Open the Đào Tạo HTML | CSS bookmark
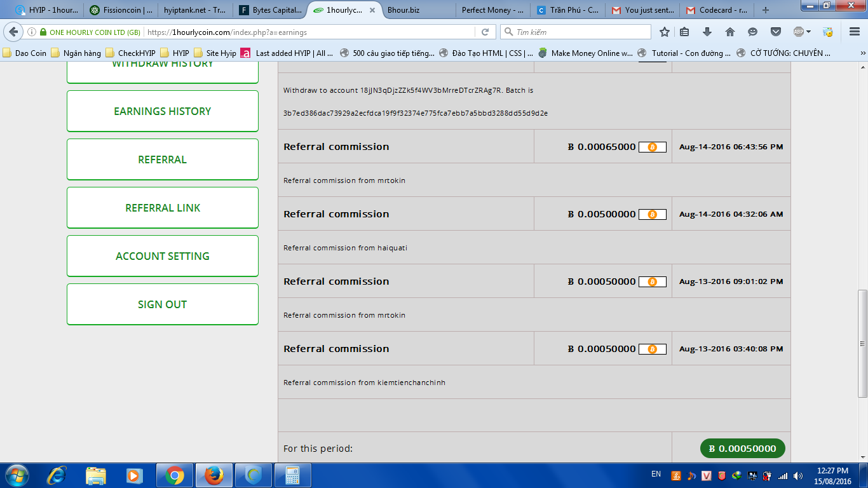 [x=487, y=53]
